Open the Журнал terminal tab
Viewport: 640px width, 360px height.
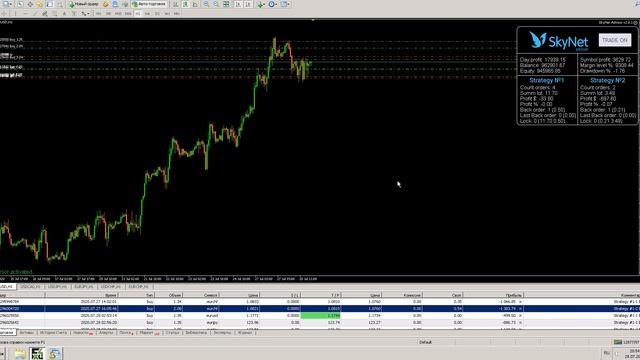[245, 333]
